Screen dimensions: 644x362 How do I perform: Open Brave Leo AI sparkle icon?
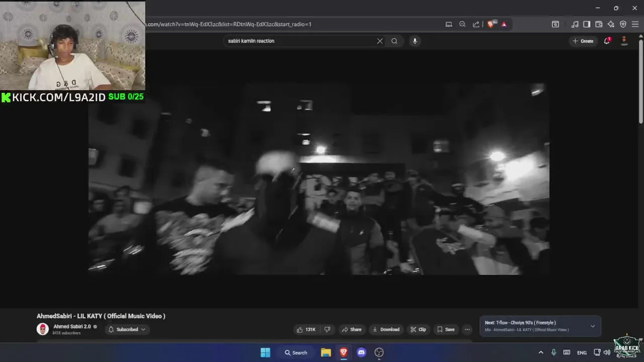[x=611, y=24]
